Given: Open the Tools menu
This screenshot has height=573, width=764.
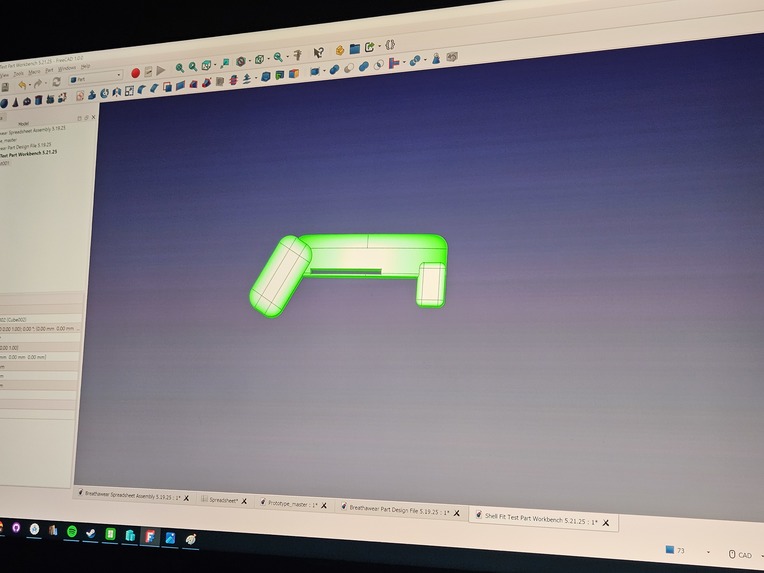Looking at the screenshot, I should click(x=19, y=74).
